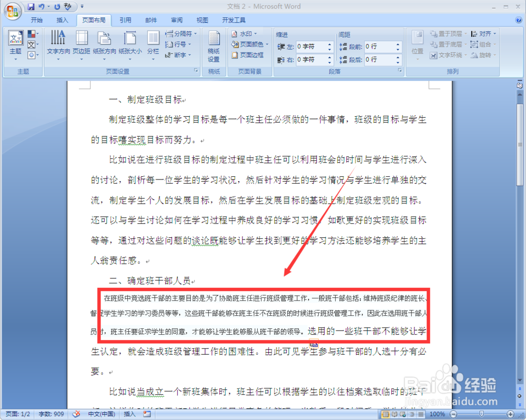Open theme fonts dropdown
This screenshot has height=420, width=526.
point(33,45)
